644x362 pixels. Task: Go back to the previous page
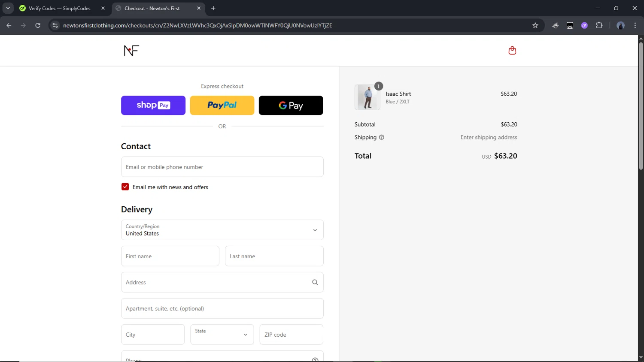pyautogui.click(x=9, y=25)
